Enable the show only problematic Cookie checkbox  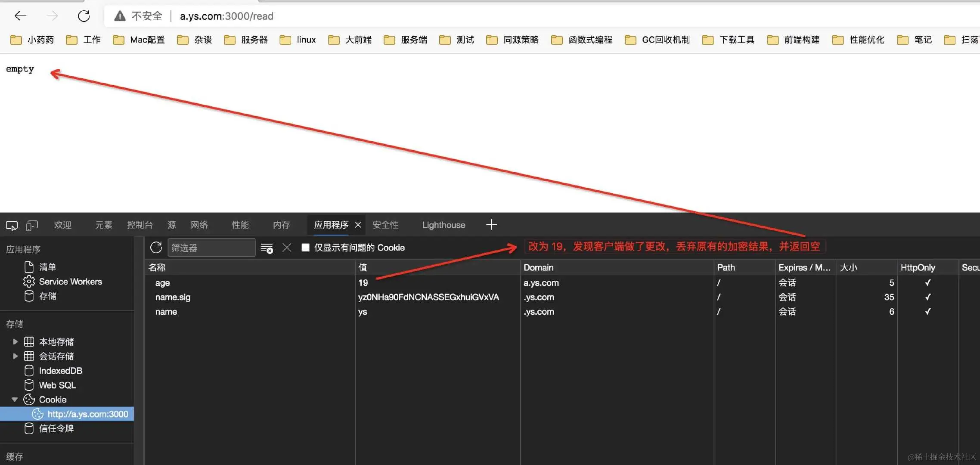pyautogui.click(x=305, y=248)
